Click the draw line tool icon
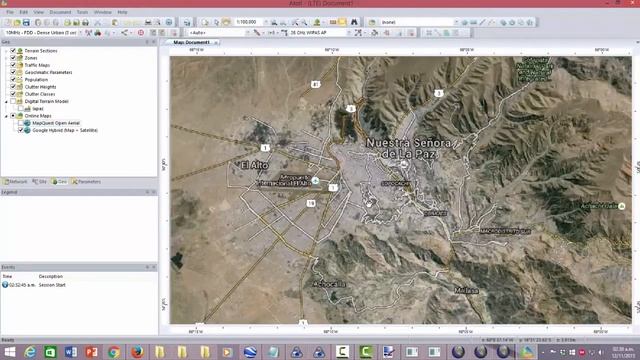This screenshot has width=640, height=360. tap(482, 22)
